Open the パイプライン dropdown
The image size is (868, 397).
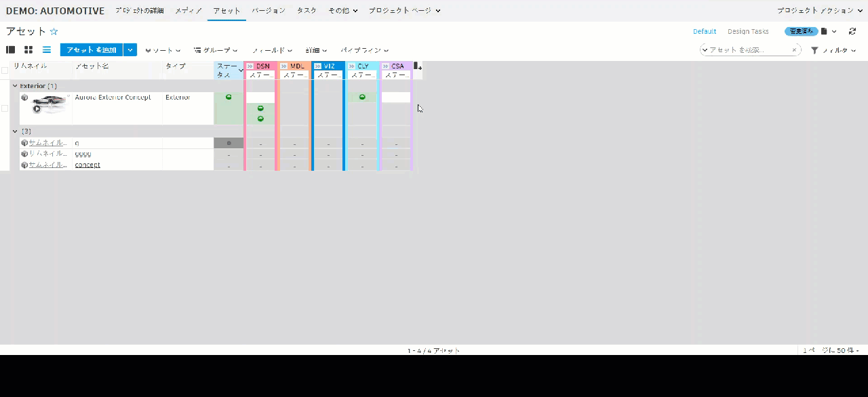[365, 50]
